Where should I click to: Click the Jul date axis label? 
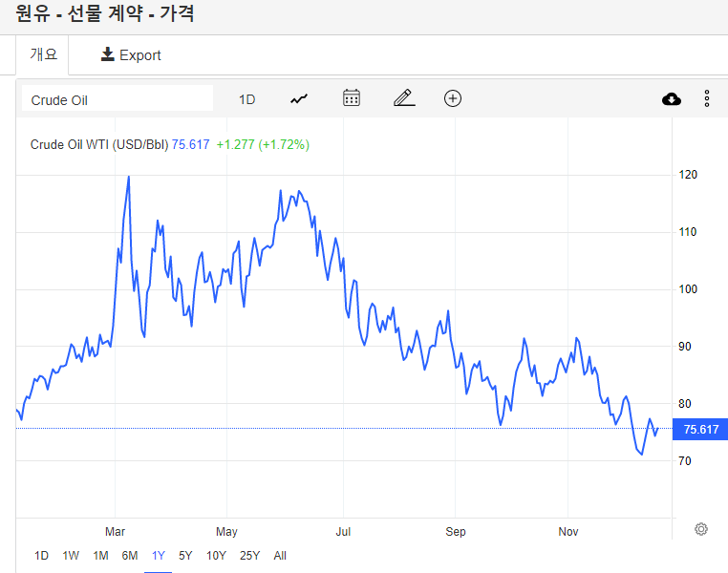[343, 532]
